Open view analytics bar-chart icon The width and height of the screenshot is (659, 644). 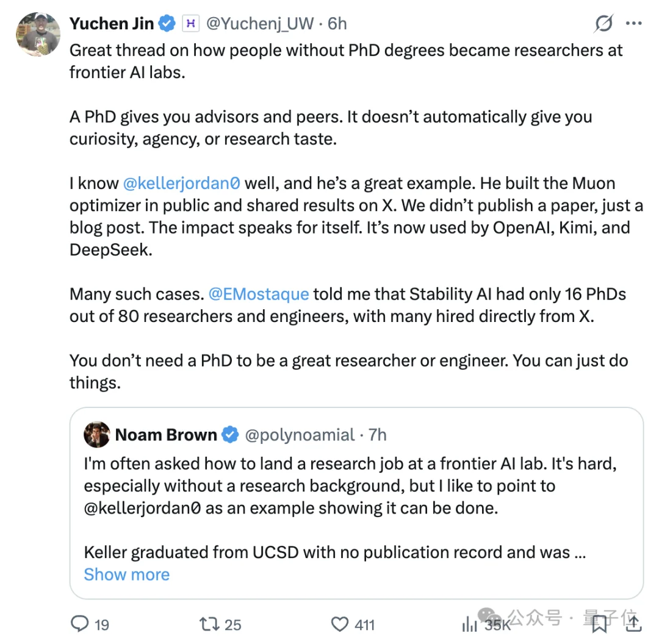[x=470, y=624]
